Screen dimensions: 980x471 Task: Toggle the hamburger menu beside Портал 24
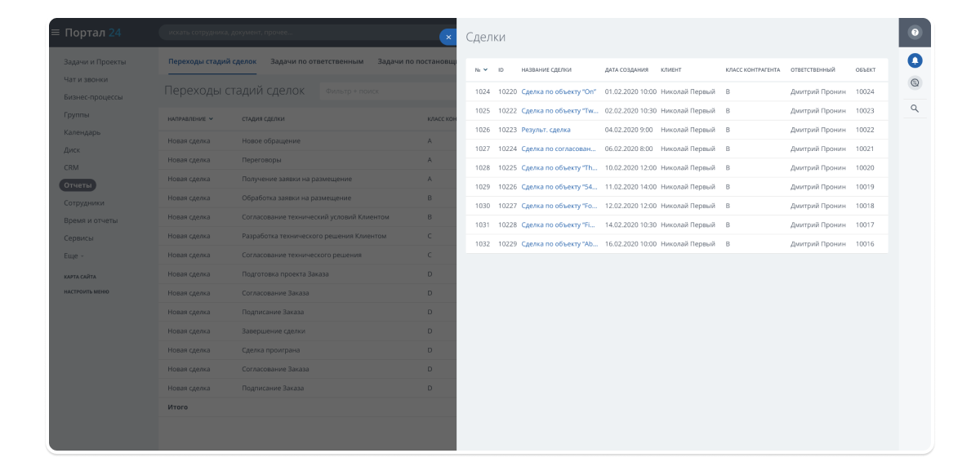(x=56, y=33)
